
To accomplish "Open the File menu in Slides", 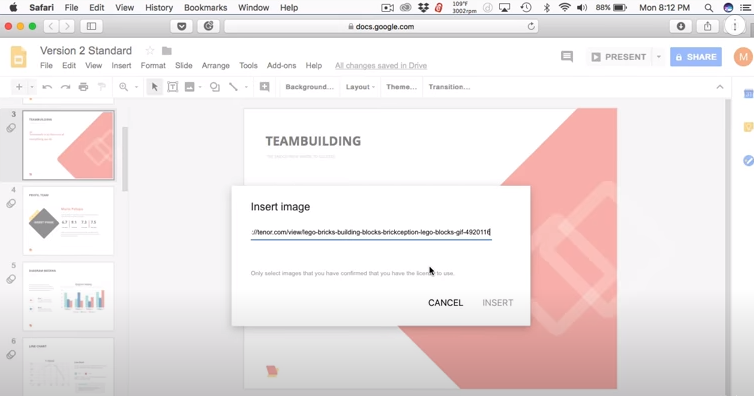I will (46, 65).
